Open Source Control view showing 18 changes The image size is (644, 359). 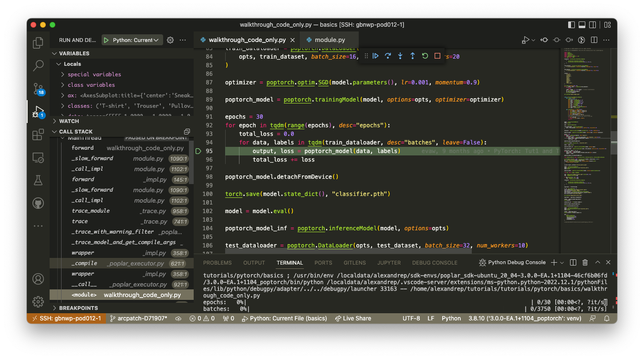pos(38,89)
